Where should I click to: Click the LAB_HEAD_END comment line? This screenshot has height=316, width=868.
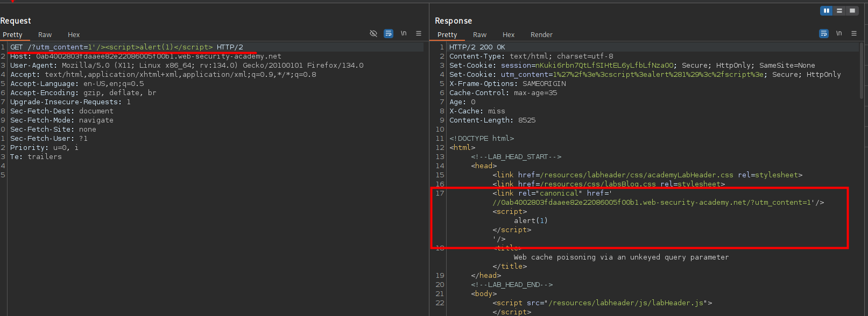[x=512, y=285]
